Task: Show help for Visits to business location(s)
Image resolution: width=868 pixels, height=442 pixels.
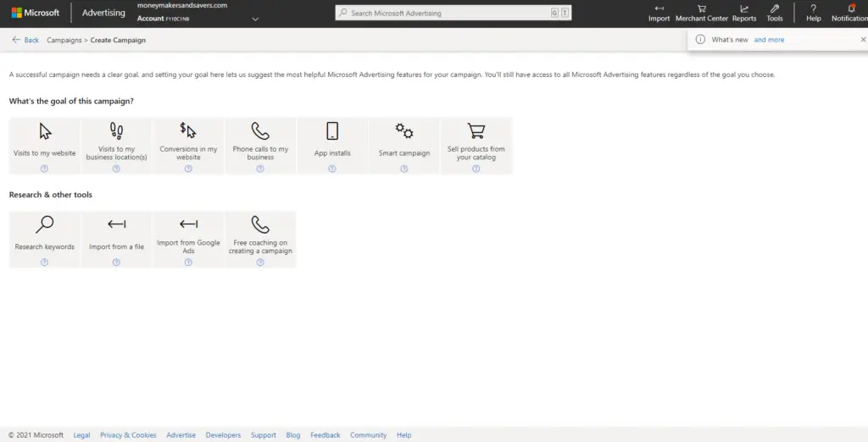Action: click(x=116, y=169)
